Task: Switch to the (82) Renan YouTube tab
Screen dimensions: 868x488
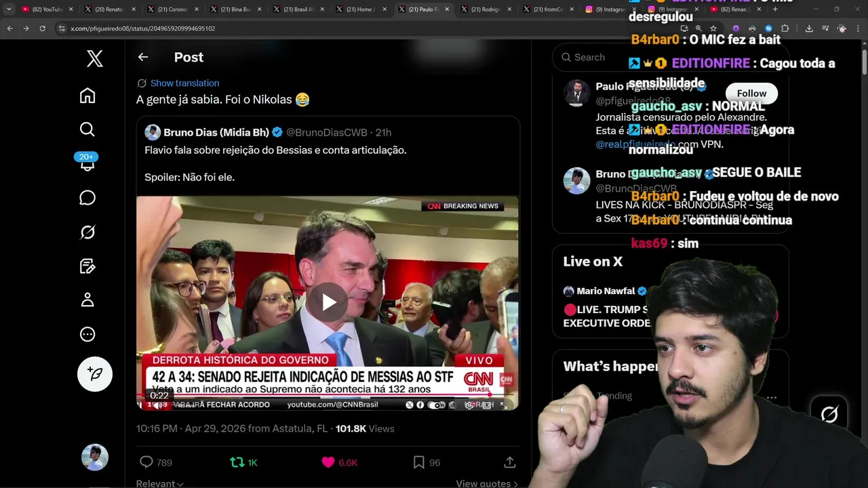Action: (x=736, y=9)
